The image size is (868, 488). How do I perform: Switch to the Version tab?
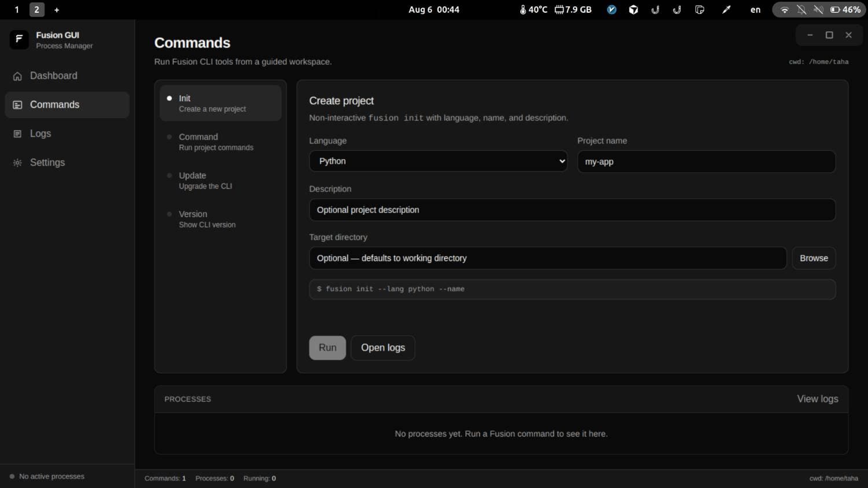pos(220,219)
